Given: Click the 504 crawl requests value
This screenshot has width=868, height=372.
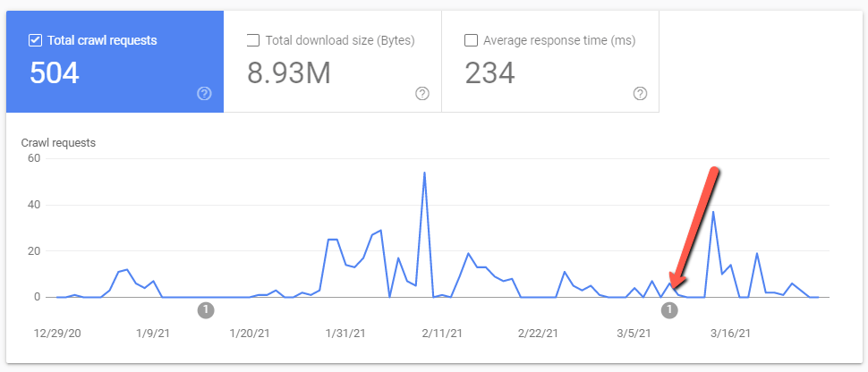Looking at the screenshot, I should [x=55, y=73].
